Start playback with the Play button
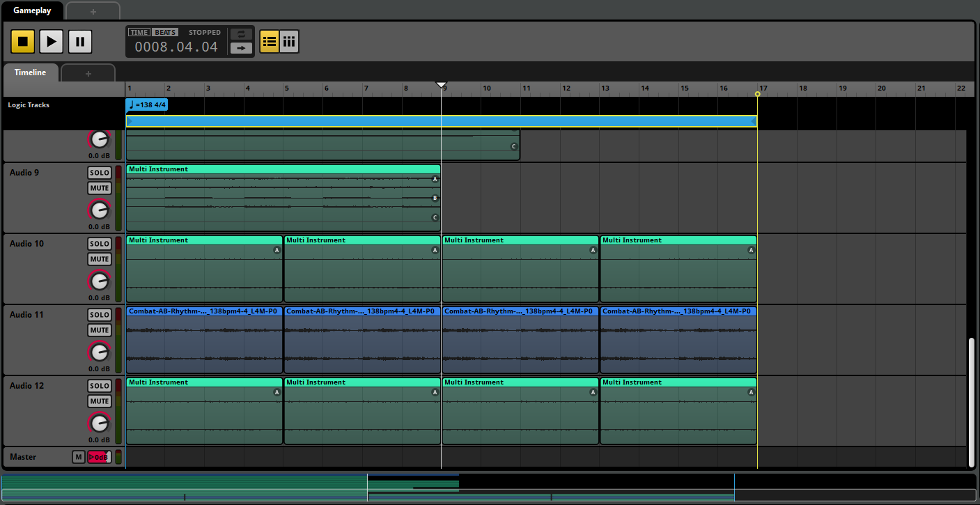Screen dimensions: 980x505 (51, 42)
